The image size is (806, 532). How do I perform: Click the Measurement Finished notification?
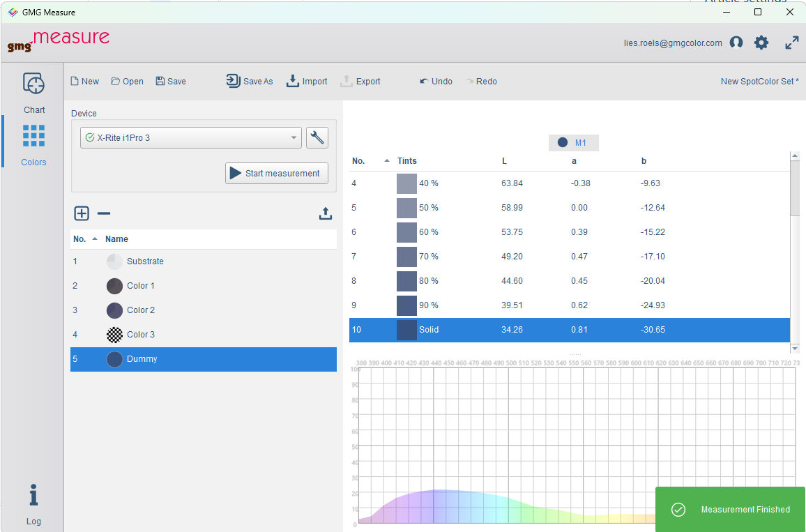pyautogui.click(x=730, y=510)
